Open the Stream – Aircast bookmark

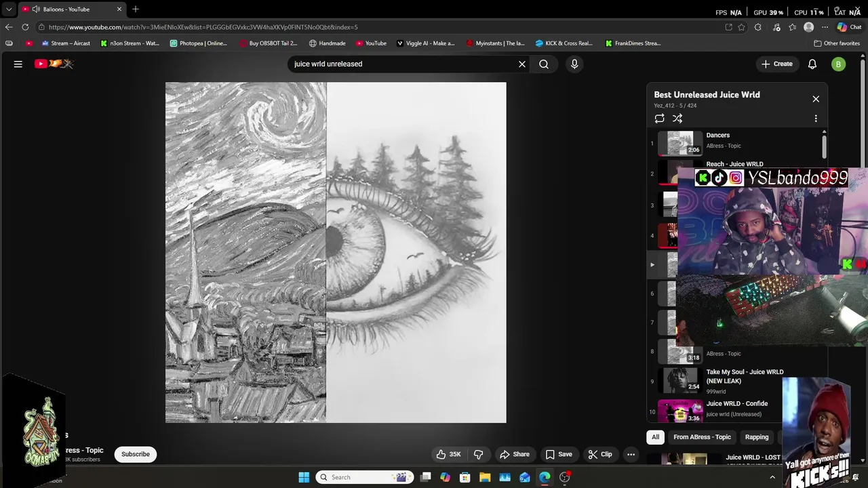[x=66, y=43]
